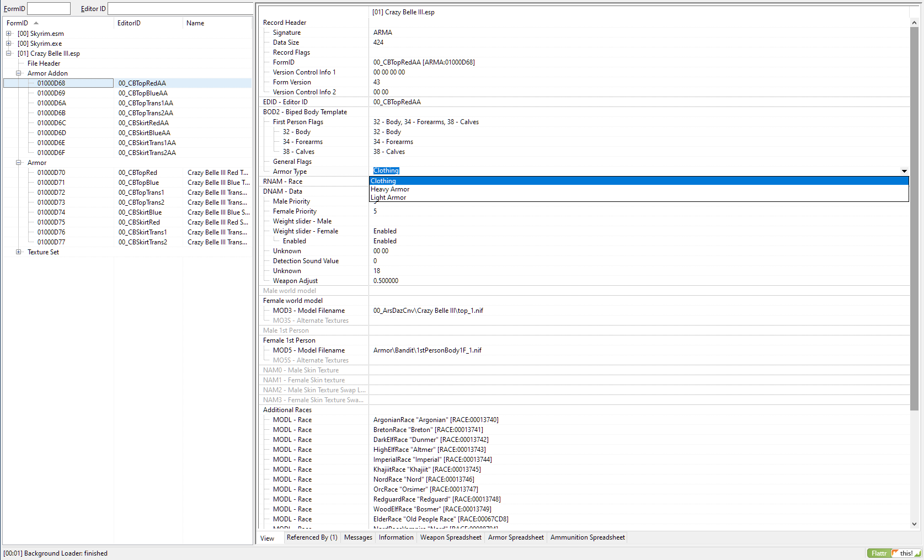Image resolution: width=924 pixels, height=560 pixels.
Task: Select armor record 01000D72 00_CBTopTrans1
Action: pos(127,193)
